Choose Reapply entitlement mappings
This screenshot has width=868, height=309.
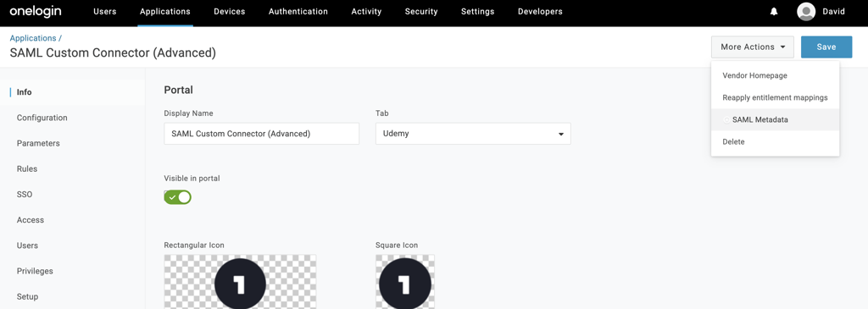point(775,97)
